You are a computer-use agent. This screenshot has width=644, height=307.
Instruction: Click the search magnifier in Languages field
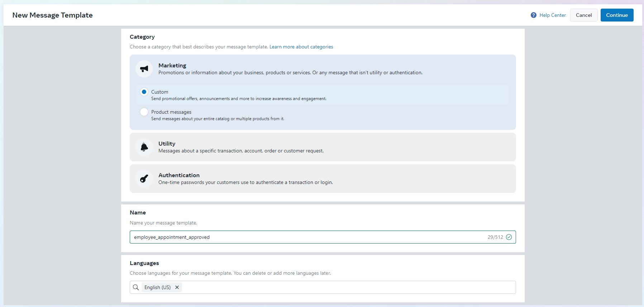point(136,287)
